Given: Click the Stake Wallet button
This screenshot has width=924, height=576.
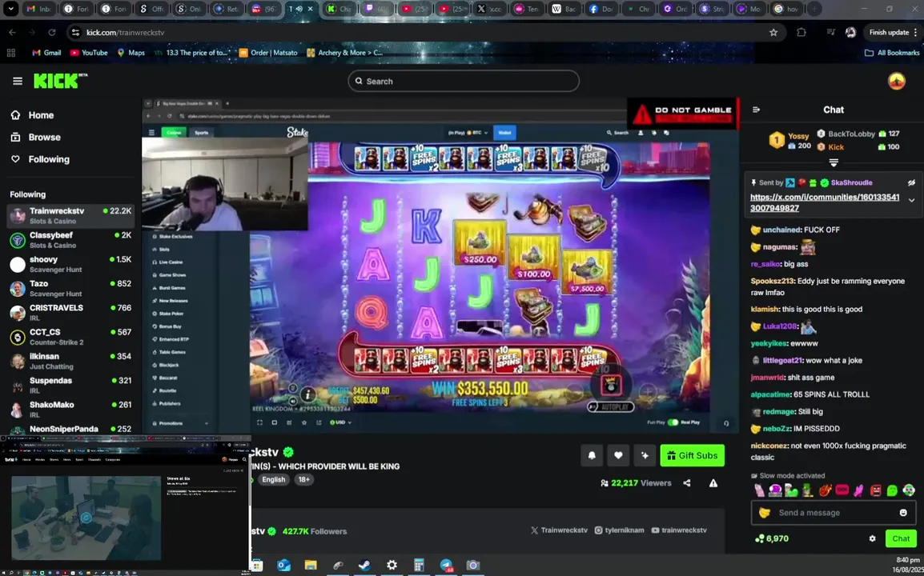Looking at the screenshot, I should click(x=504, y=133).
